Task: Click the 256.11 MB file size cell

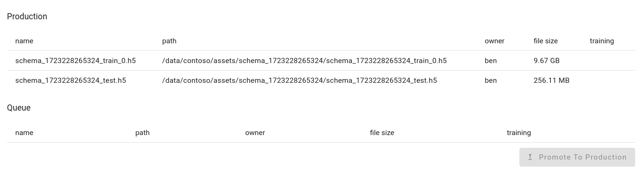Action: tap(551, 80)
